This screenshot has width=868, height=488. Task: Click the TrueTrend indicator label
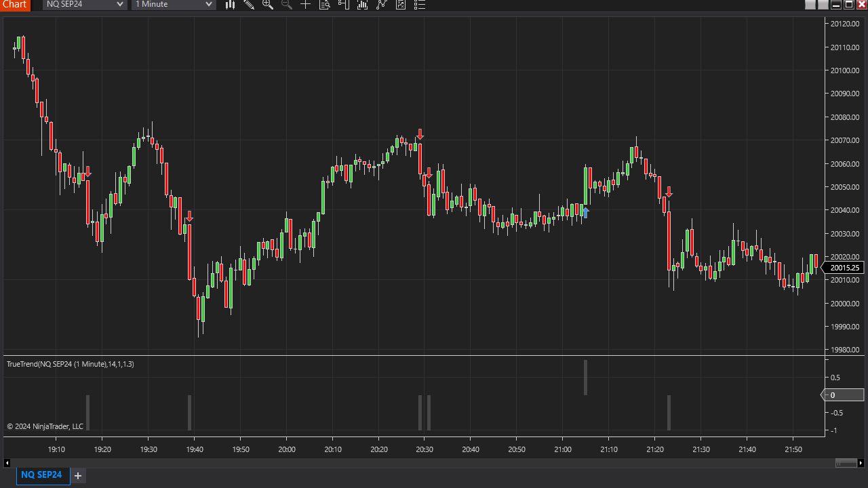[x=71, y=364]
